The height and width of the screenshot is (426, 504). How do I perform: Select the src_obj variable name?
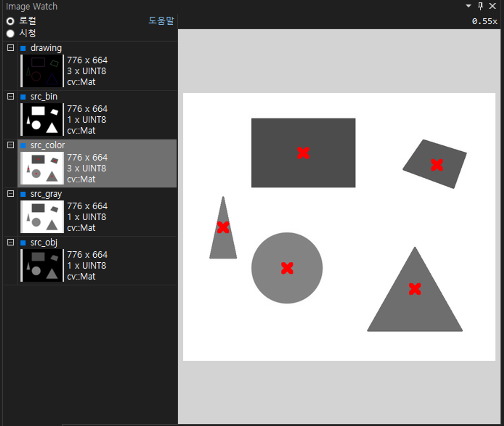[44, 242]
